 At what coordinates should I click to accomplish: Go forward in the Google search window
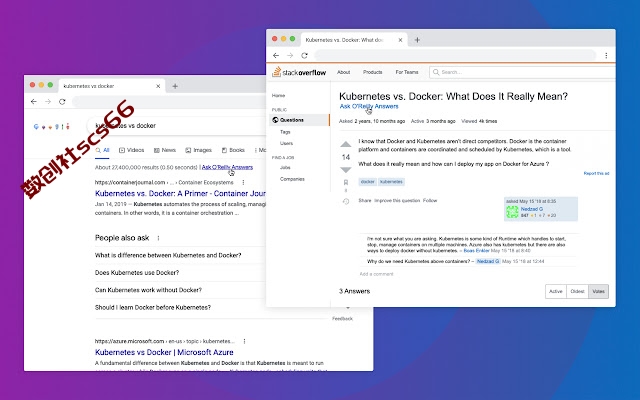click(48, 102)
